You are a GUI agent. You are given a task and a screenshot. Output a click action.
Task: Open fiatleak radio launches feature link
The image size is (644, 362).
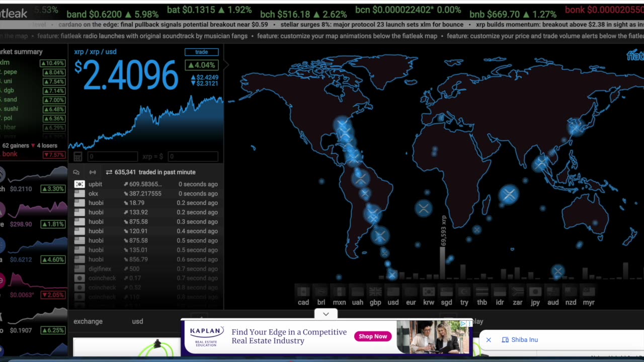tap(142, 36)
